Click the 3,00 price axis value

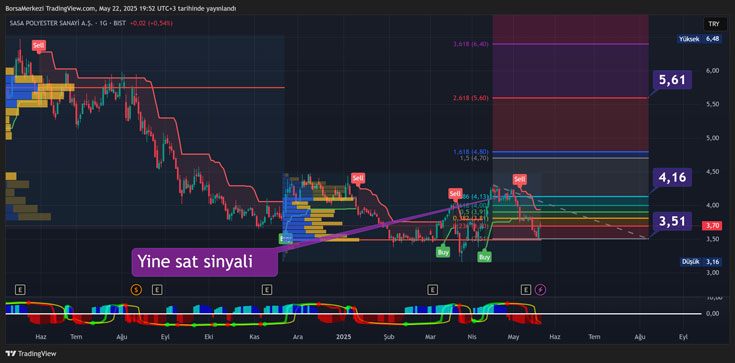712,272
